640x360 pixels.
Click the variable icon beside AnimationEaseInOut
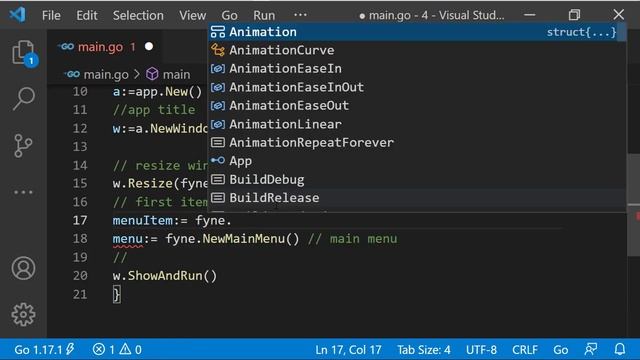(x=218, y=87)
